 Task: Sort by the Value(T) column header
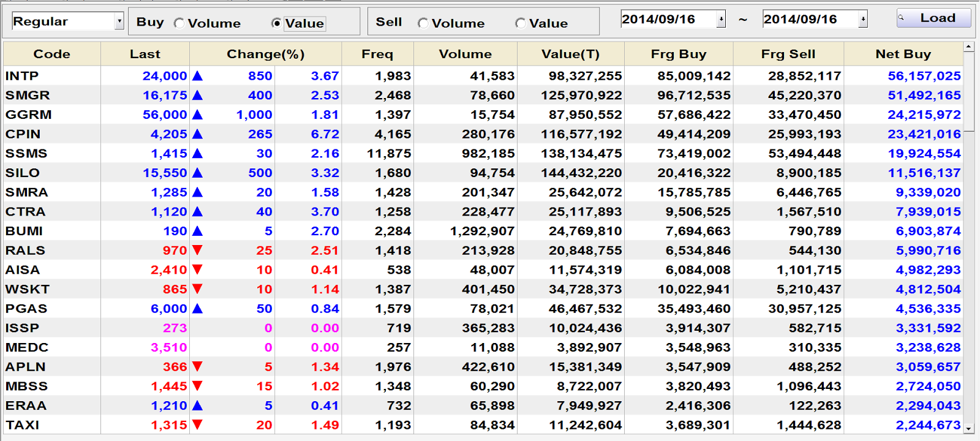click(x=571, y=54)
